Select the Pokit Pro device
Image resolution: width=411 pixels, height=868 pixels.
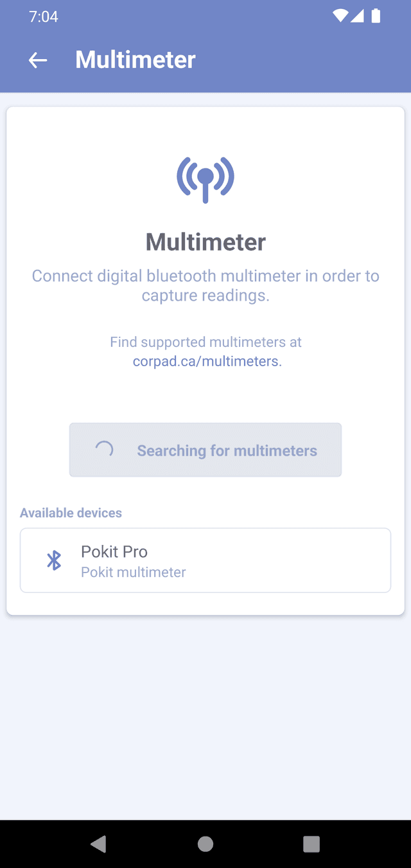(205, 560)
